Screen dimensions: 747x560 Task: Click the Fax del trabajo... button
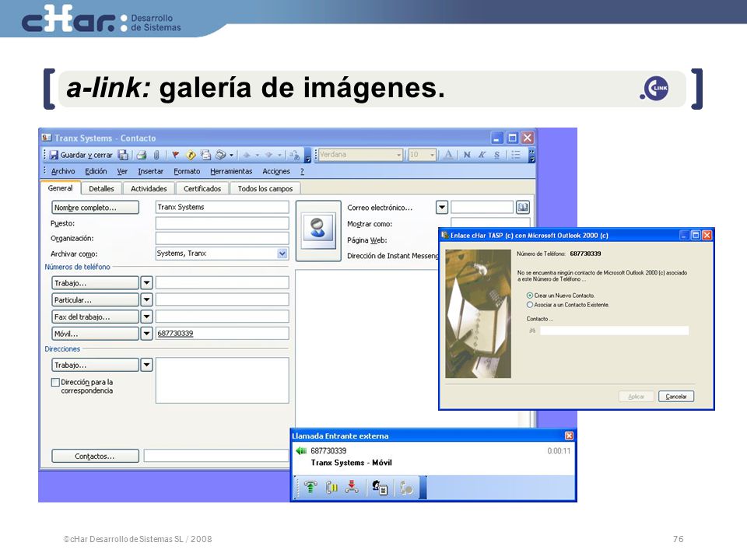tap(95, 317)
